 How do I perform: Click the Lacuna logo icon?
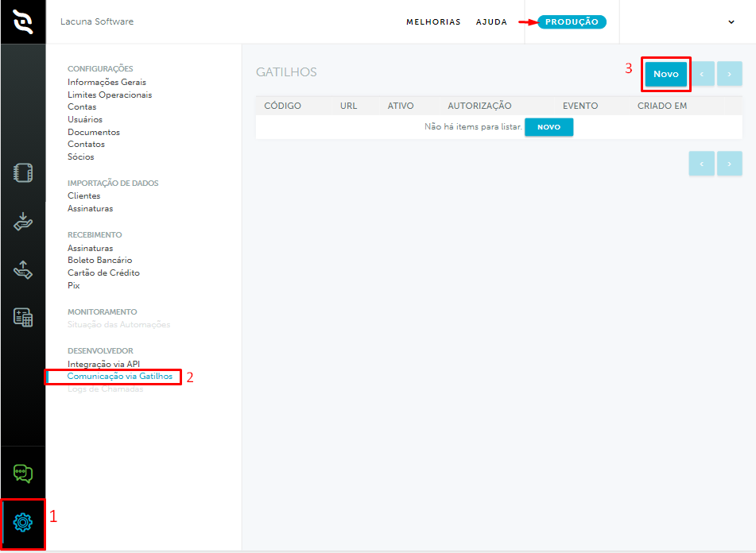coord(23,21)
